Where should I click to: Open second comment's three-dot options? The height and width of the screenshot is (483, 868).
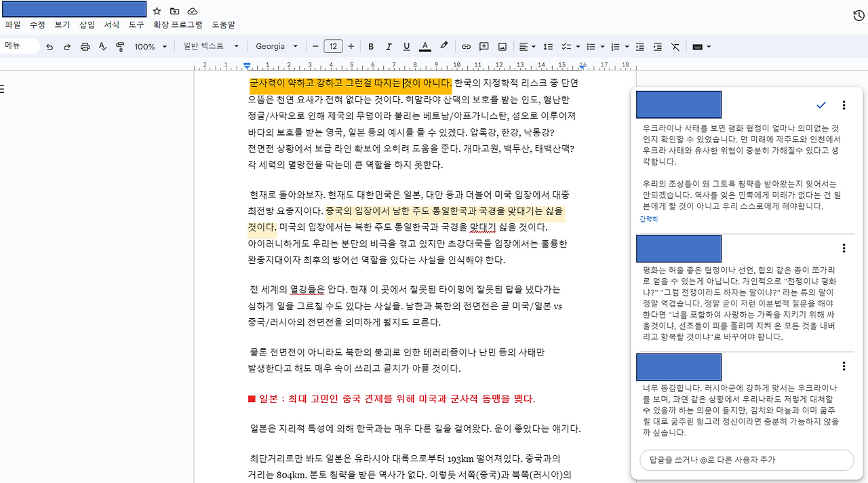coord(844,248)
